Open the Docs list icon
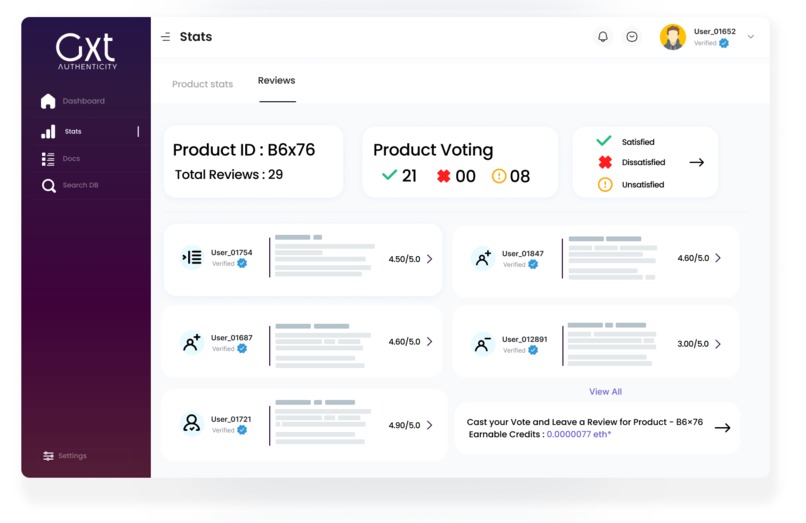Image resolution: width=806 pixels, height=523 pixels. coord(48,159)
